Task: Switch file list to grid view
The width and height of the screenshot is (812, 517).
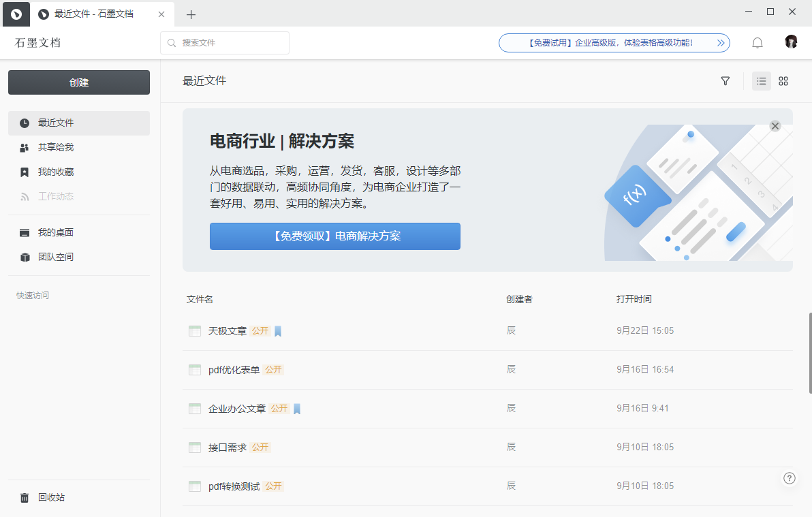Action: click(783, 81)
